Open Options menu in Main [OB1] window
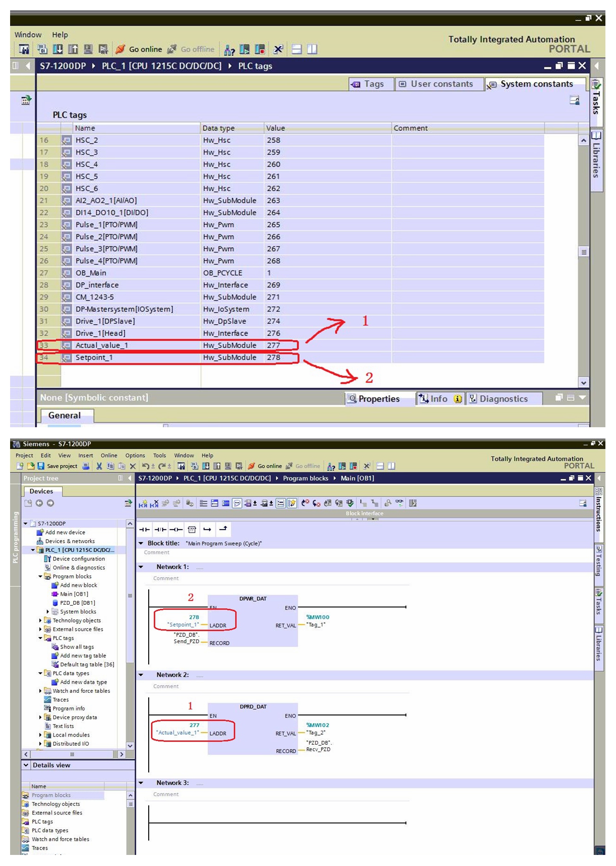Viewport: 616px width, 866px height. (x=135, y=455)
